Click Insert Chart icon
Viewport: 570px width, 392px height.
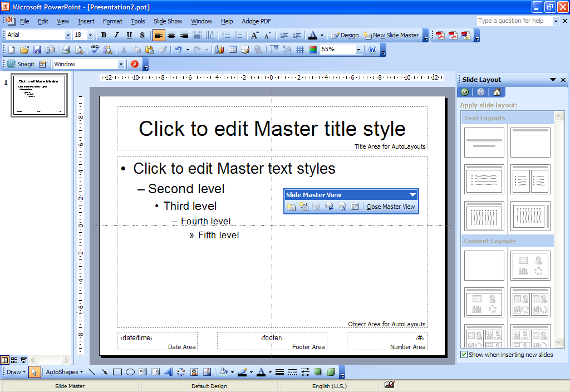click(x=219, y=50)
